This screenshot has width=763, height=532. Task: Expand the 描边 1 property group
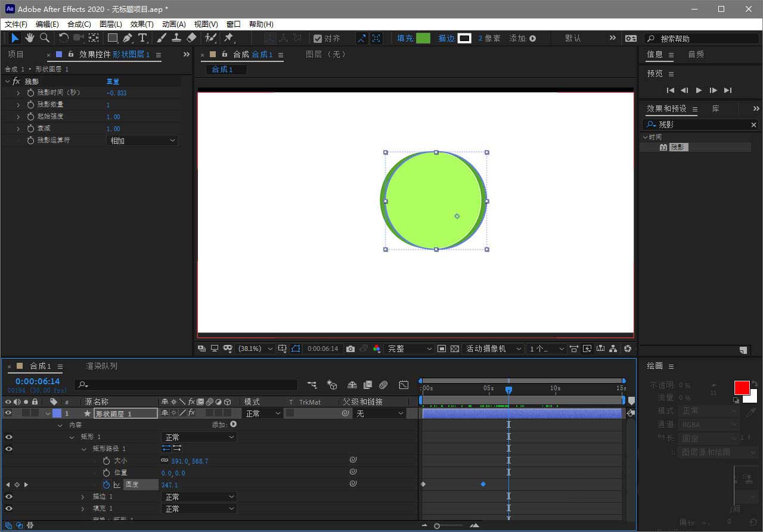pos(82,497)
